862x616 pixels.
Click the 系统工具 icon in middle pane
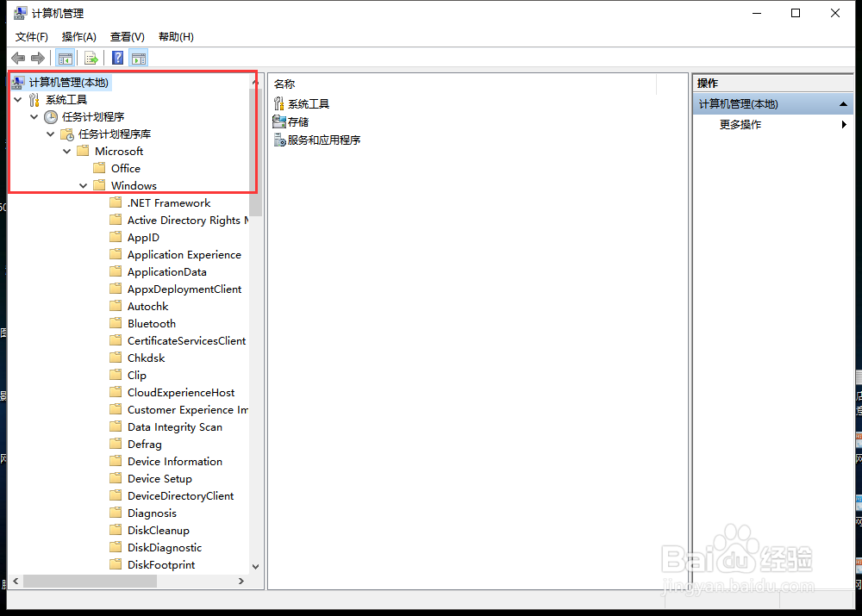click(x=279, y=103)
